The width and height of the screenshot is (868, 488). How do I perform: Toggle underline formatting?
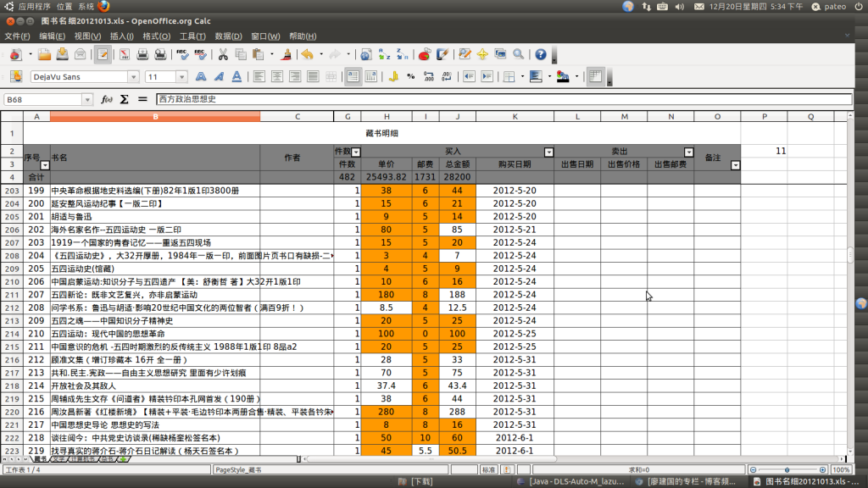236,76
